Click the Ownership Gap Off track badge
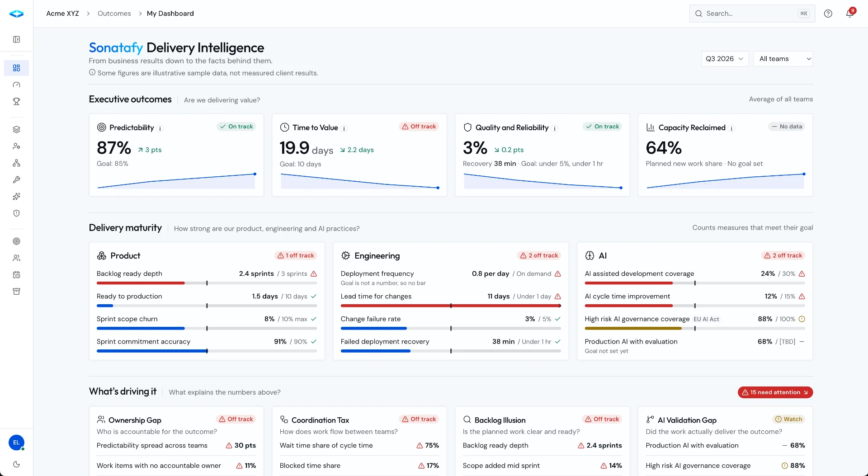This screenshot has height=476, width=868. tap(236, 419)
